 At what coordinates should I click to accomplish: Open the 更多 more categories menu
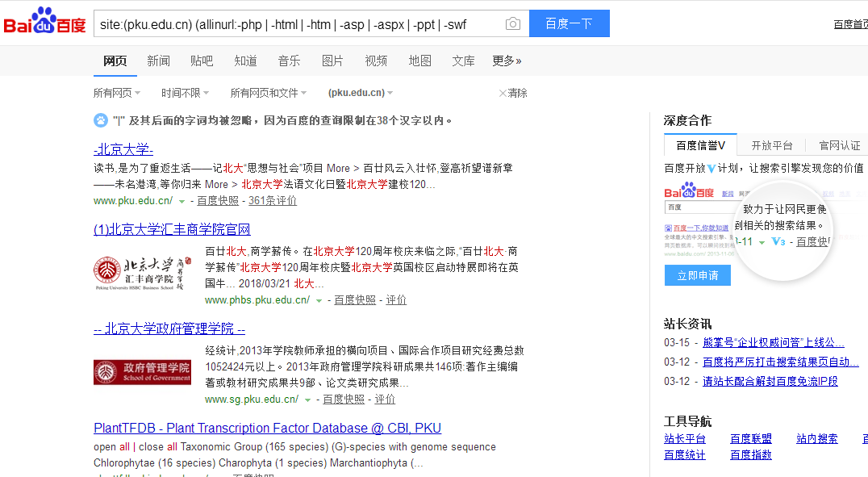[x=507, y=61]
